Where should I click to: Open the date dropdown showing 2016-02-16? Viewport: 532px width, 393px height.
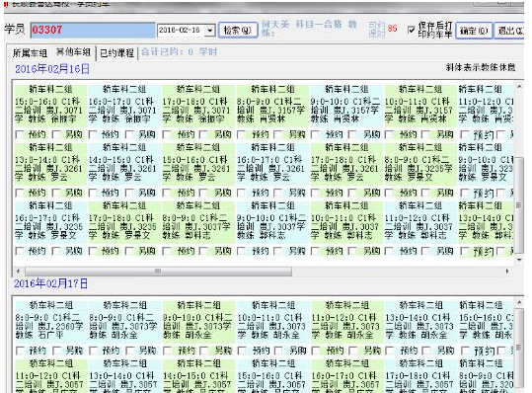click(210, 31)
